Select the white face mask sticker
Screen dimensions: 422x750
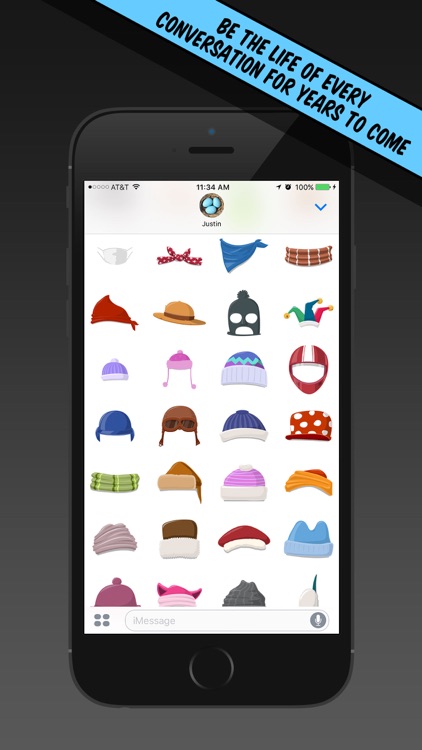pyautogui.click(x=115, y=255)
